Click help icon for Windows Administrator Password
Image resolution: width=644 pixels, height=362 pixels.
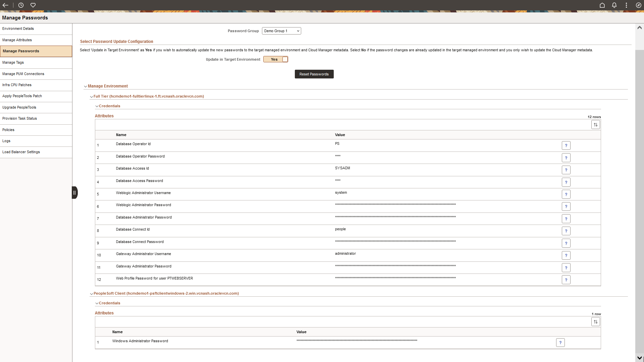point(560,343)
